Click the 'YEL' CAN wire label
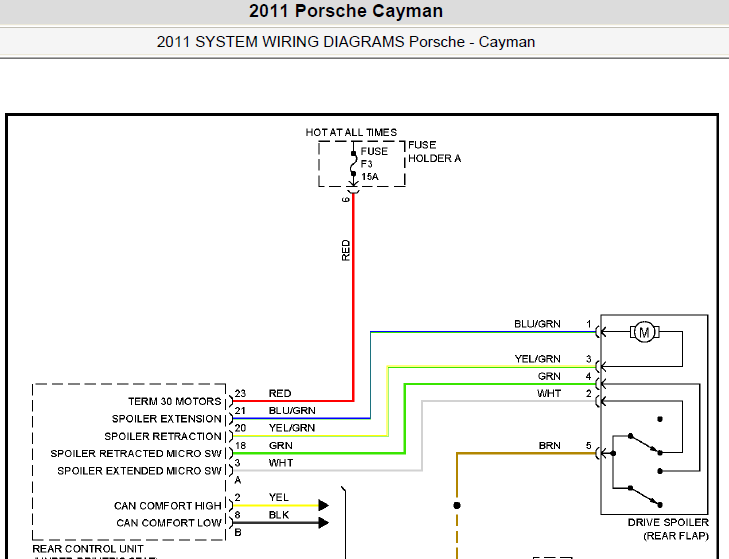The image size is (729, 559). (278, 497)
